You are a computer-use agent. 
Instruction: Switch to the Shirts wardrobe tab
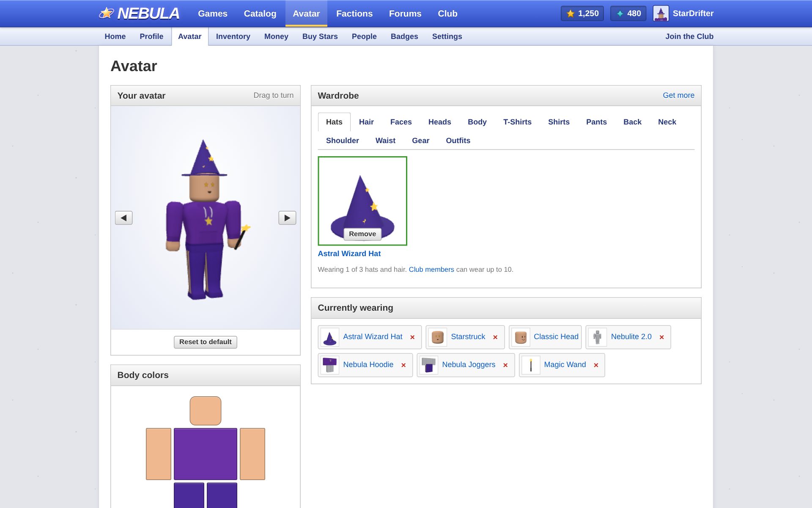(x=559, y=122)
